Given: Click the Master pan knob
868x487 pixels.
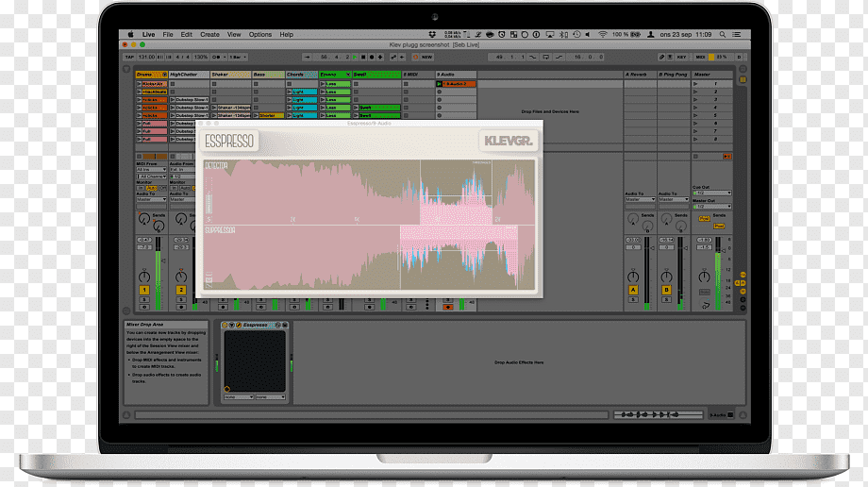Looking at the screenshot, I should tap(704, 276).
